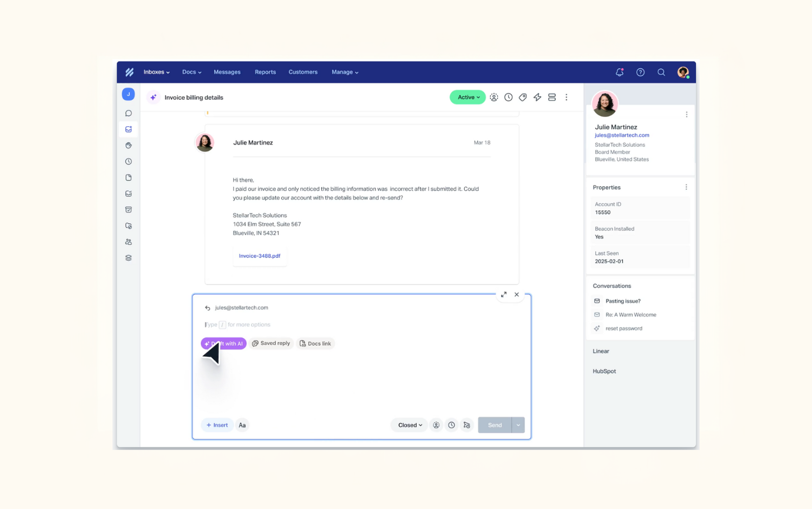The width and height of the screenshot is (812, 509).
Task: Expand the Send options arrow
Action: pos(518,425)
